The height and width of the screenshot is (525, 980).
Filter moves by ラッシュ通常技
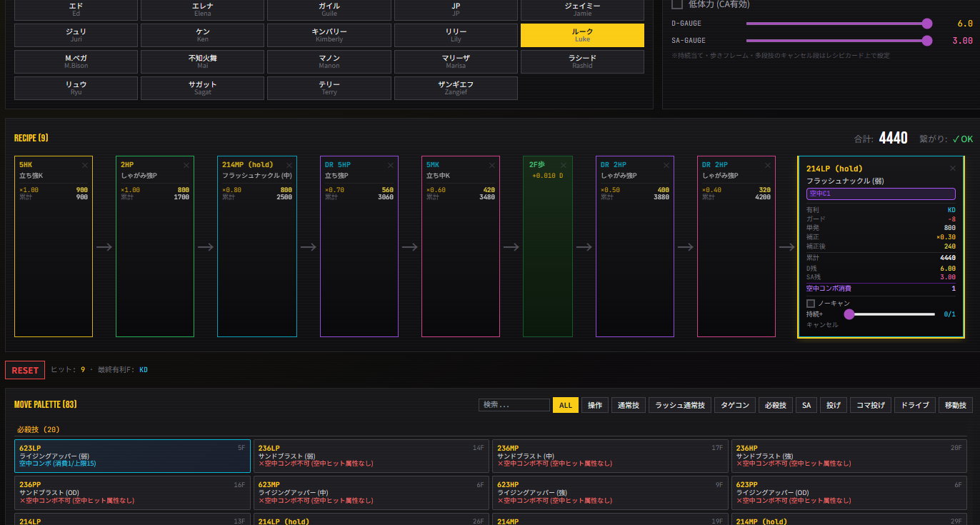click(679, 405)
